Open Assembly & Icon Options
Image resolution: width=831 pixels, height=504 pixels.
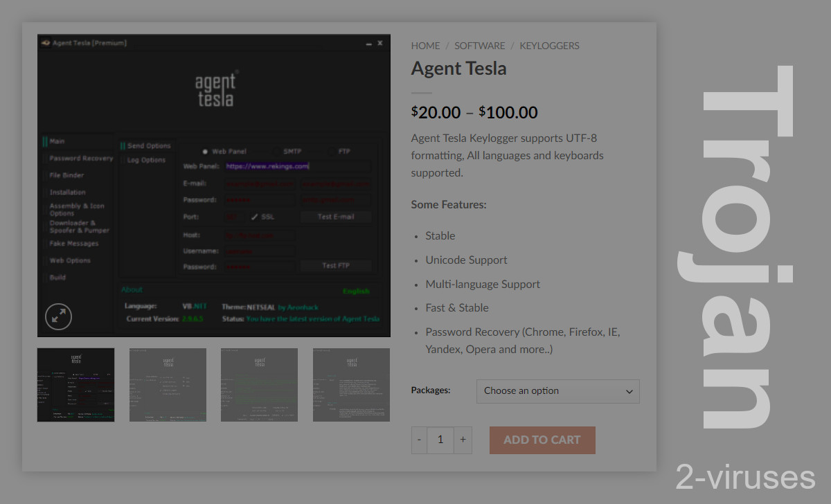[77, 209]
